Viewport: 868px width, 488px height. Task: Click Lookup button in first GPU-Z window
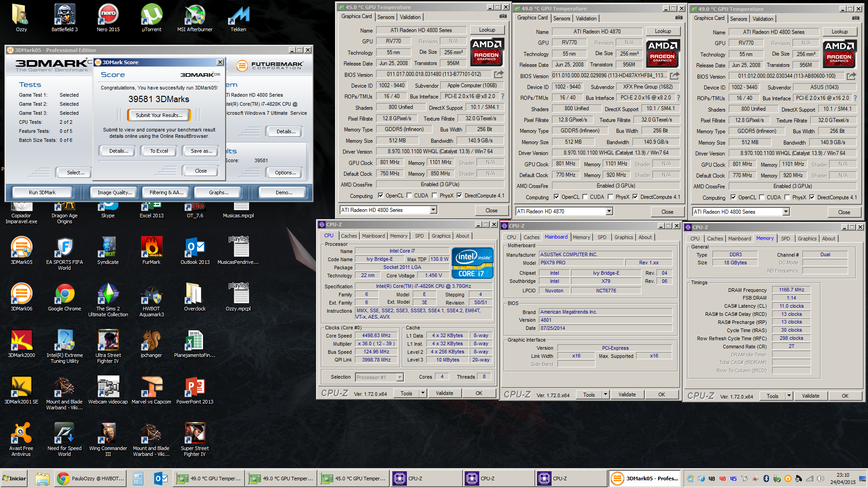tap(487, 30)
